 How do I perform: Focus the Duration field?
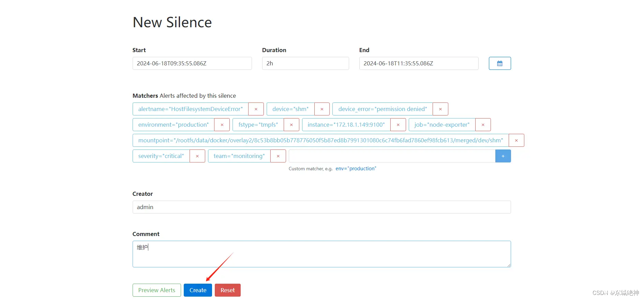coord(305,63)
